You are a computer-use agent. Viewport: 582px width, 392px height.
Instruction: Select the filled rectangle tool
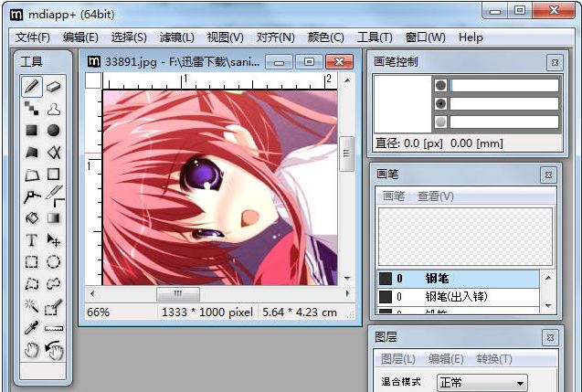point(32,131)
